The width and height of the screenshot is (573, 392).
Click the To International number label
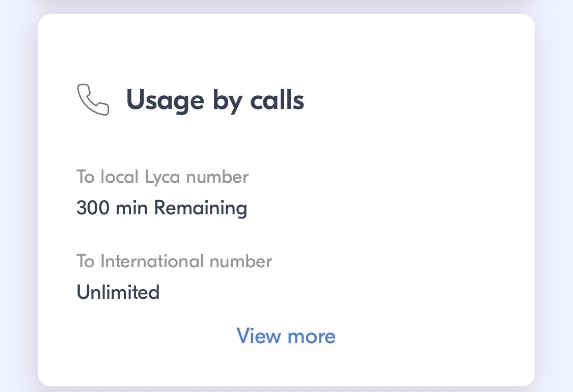point(174,261)
